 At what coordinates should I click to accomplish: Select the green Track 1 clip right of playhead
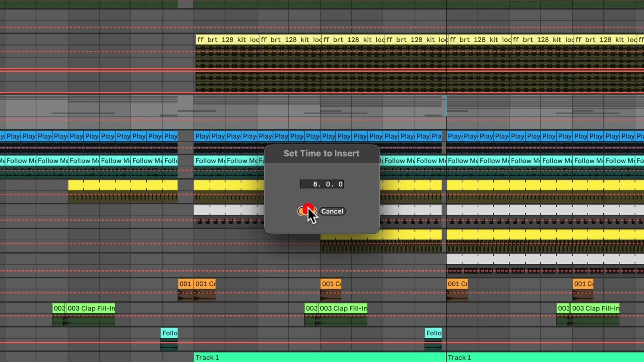(x=545, y=357)
